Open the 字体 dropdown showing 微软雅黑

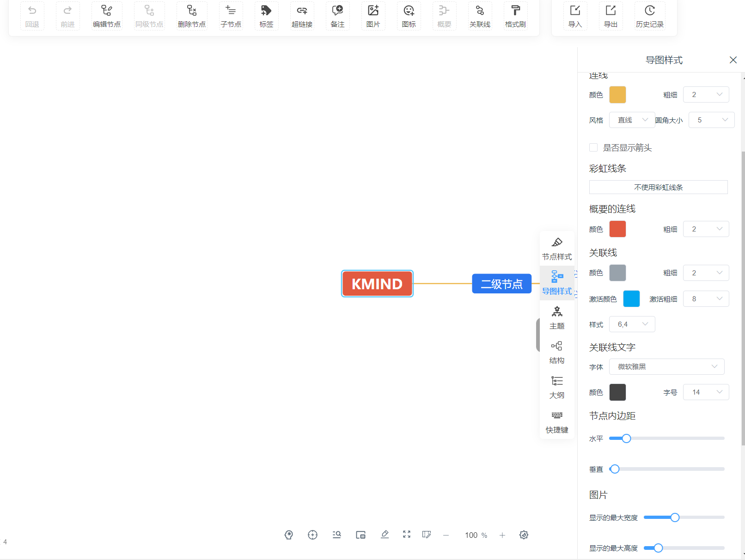(x=667, y=367)
